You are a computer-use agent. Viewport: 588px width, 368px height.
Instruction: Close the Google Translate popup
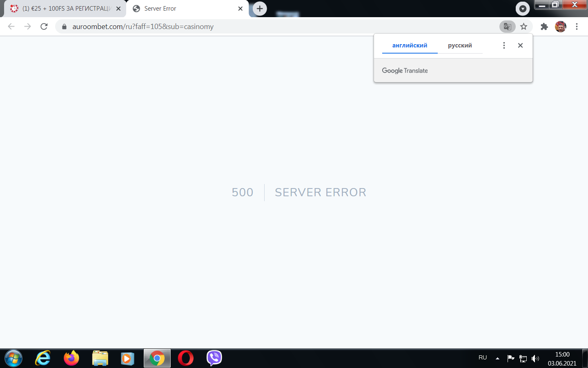click(520, 45)
